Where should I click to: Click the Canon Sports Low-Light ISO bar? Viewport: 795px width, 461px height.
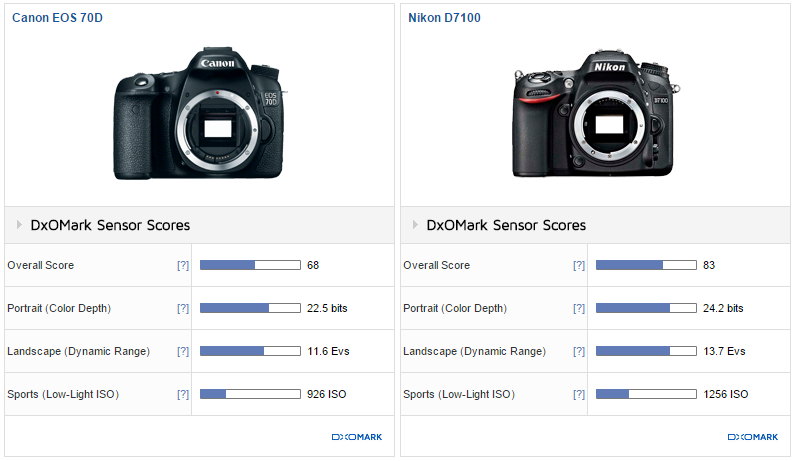[250, 394]
